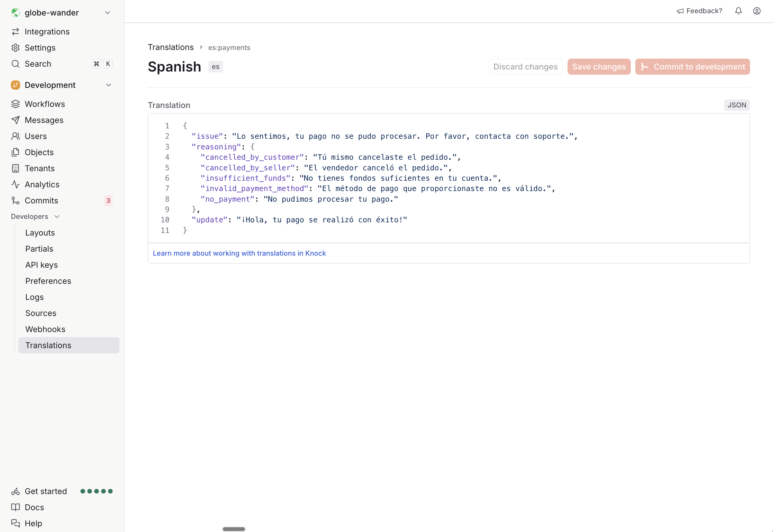This screenshot has height=532, width=773.
Task: Open the Tenants section
Action: 40,168
